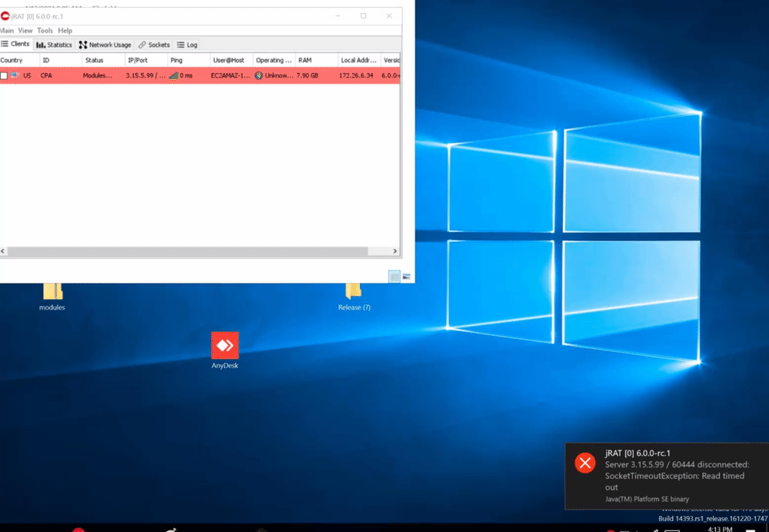Click the 7.90 GB RAM cell
Viewport: 769px width, 532px height.
pos(307,75)
